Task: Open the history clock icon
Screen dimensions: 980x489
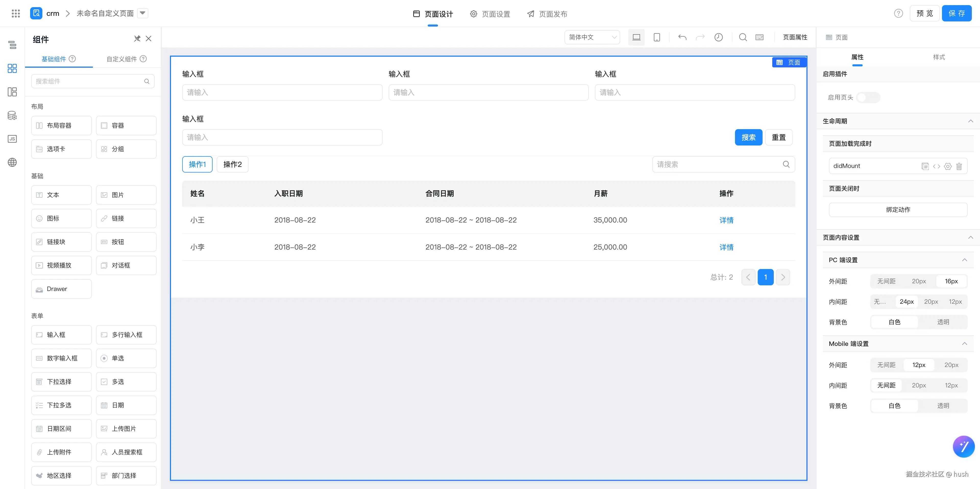Action: pyautogui.click(x=718, y=37)
